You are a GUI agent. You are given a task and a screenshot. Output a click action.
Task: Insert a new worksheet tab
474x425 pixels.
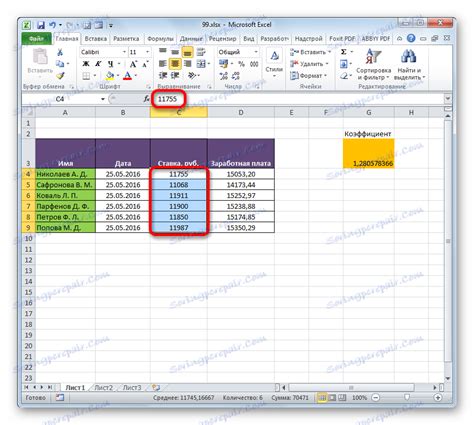pos(156,387)
